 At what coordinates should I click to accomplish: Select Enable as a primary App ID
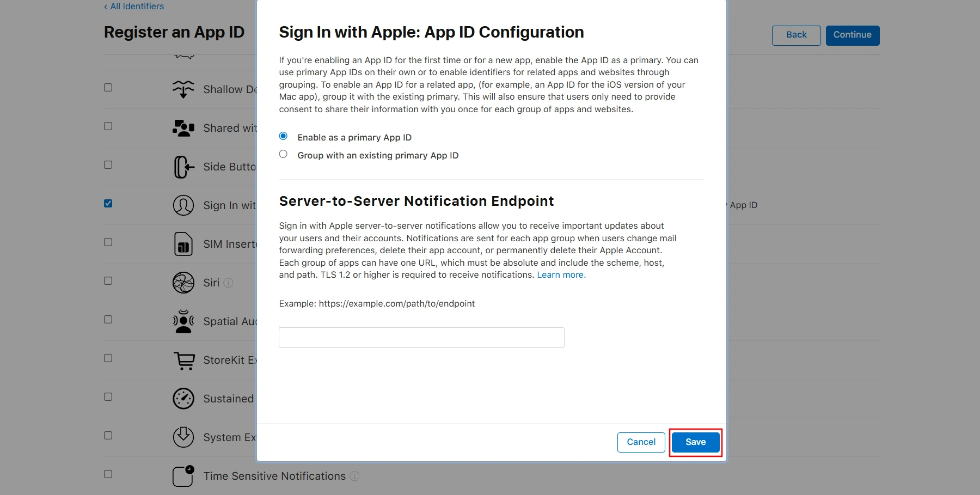pyautogui.click(x=283, y=136)
